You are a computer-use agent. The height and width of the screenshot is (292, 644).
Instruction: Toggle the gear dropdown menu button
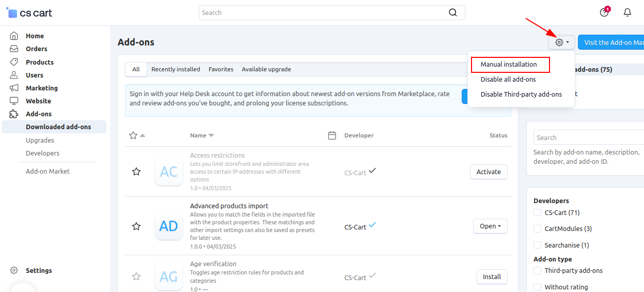(562, 42)
